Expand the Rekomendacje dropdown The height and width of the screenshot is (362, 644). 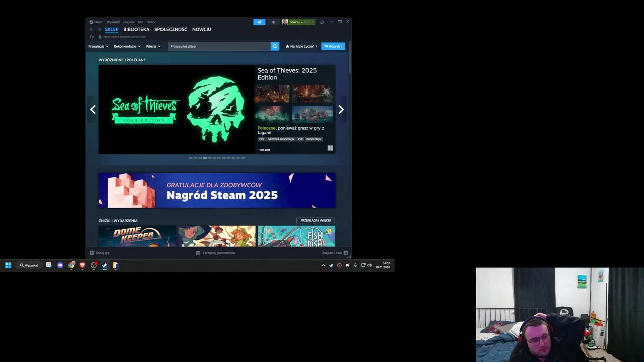[x=127, y=46]
